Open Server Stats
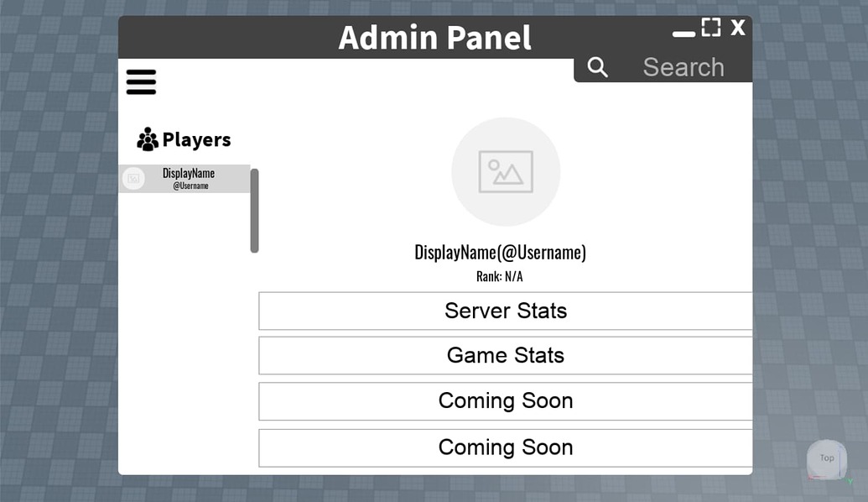The image size is (868, 502). click(x=506, y=311)
